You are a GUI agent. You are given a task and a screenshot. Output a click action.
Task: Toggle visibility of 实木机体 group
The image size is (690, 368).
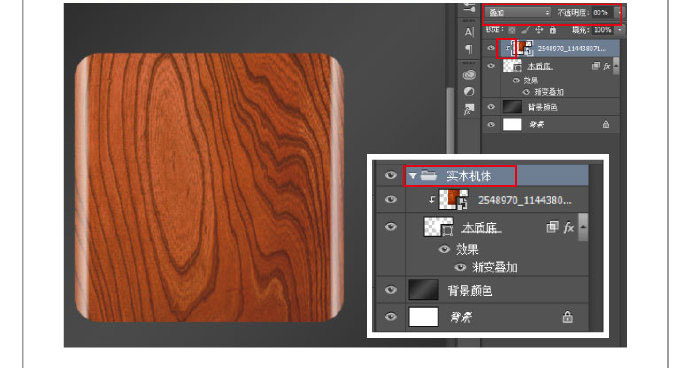[x=390, y=175]
